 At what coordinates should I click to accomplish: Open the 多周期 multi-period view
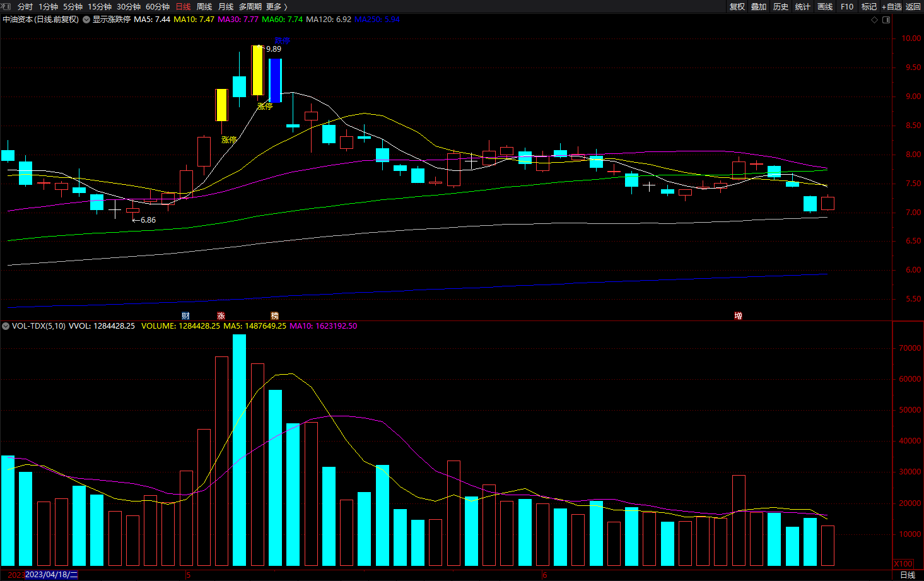coord(250,7)
